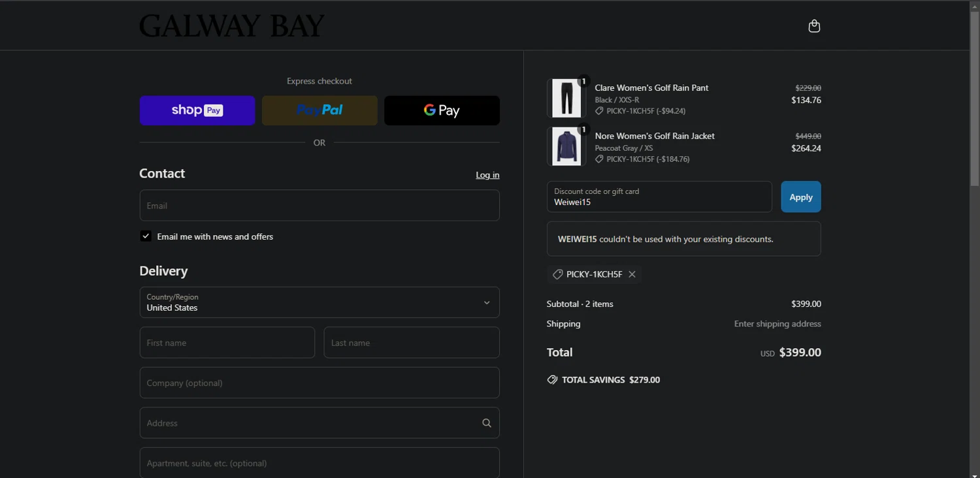This screenshot has height=478, width=980.
Task: Choose the Google Pay button
Action: pos(442,110)
